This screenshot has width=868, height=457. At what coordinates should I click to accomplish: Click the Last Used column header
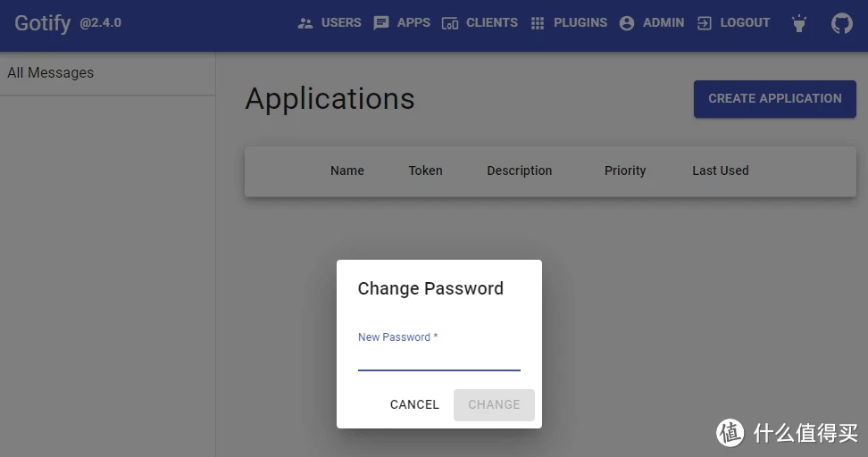coord(721,170)
